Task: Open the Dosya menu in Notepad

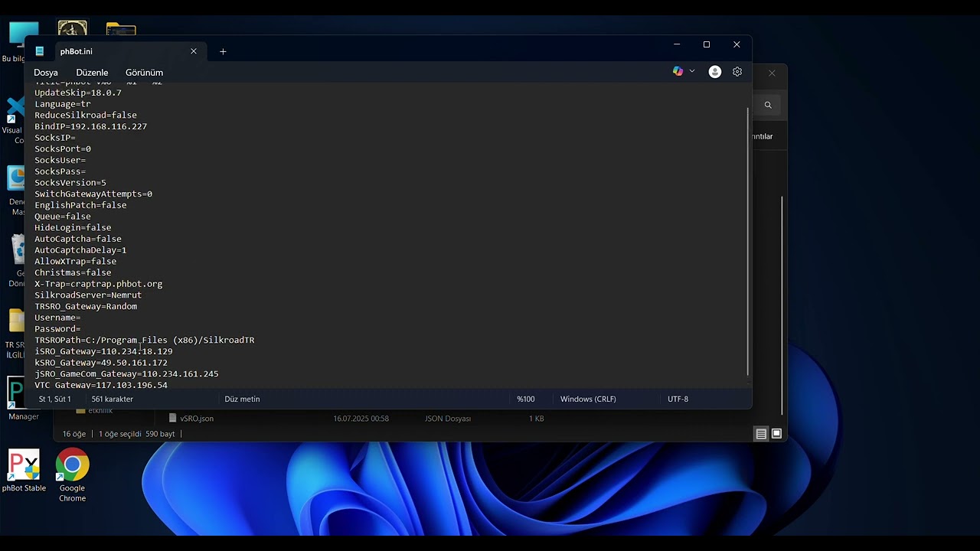Action: (46, 73)
